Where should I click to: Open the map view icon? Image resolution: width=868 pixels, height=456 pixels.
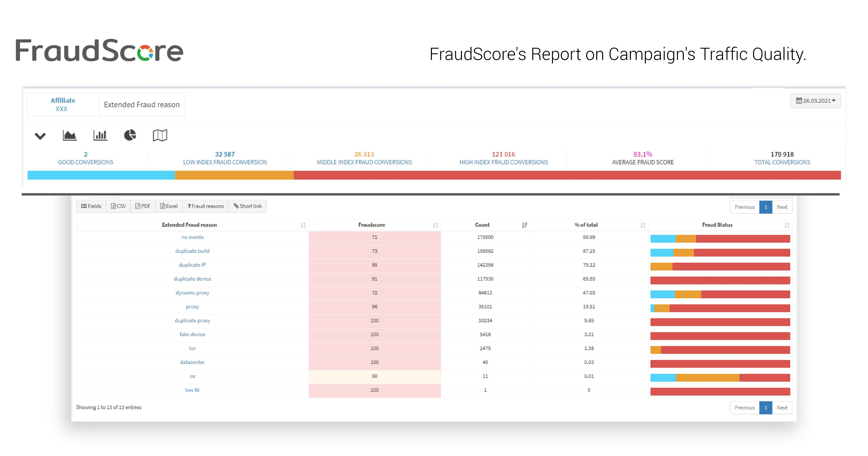coord(160,136)
